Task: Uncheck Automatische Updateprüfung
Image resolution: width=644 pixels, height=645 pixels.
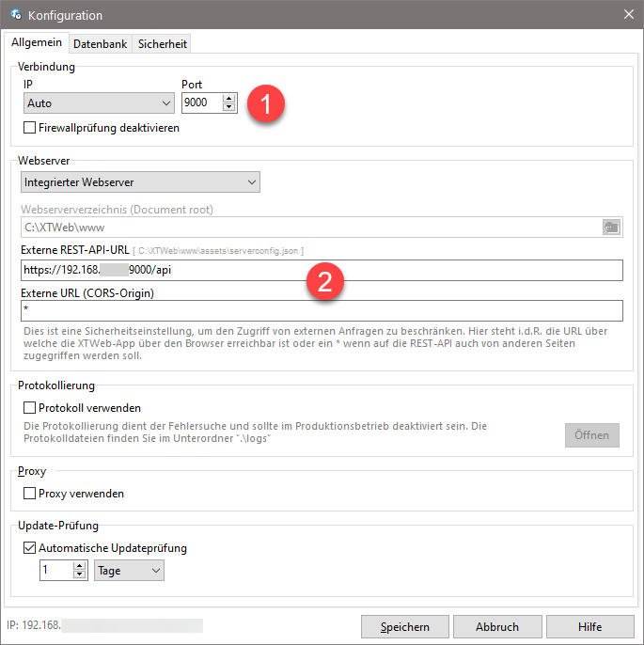Action: pos(30,548)
